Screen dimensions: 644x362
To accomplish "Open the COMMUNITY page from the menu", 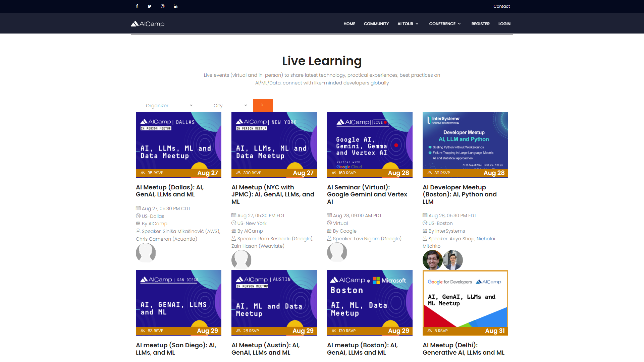I will (376, 23).
